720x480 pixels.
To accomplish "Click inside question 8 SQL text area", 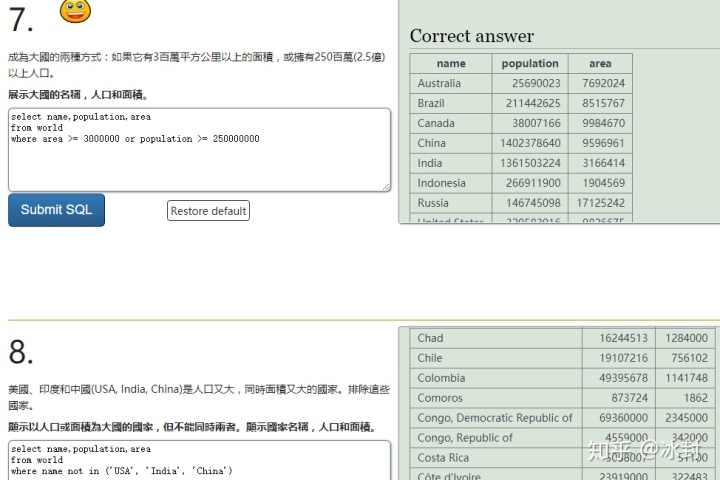I will pyautogui.click(x=199, y=460).
